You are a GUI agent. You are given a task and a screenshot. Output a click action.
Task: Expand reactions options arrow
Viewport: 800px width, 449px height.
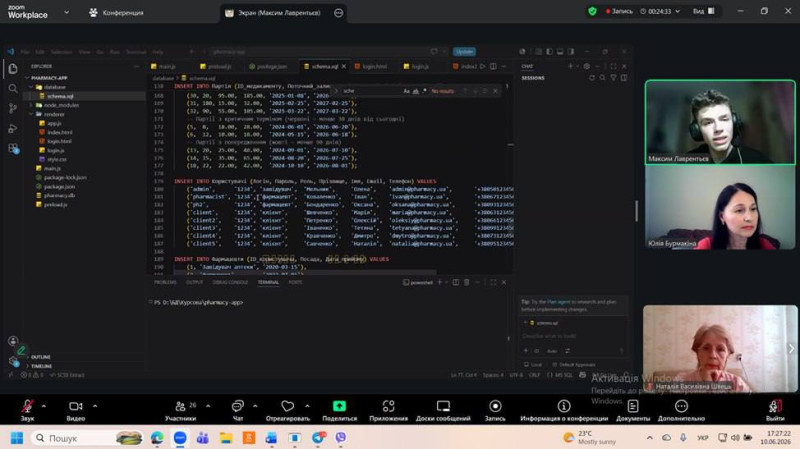[307, 406]
